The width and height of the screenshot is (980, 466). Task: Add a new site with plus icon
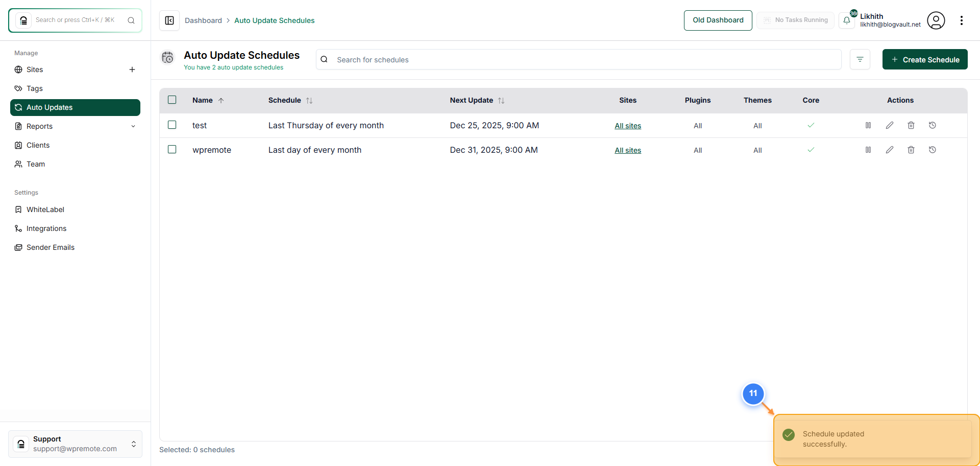pos(132,69)
